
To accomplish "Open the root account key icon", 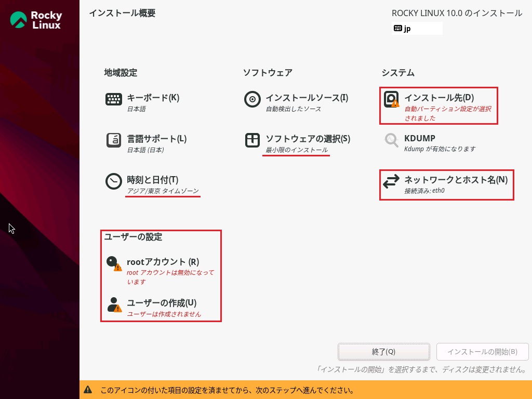I will tap(113, 263).
